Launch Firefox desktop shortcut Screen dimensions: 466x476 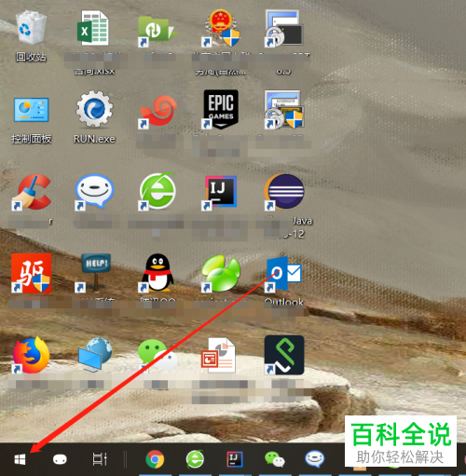pos(31,355)
